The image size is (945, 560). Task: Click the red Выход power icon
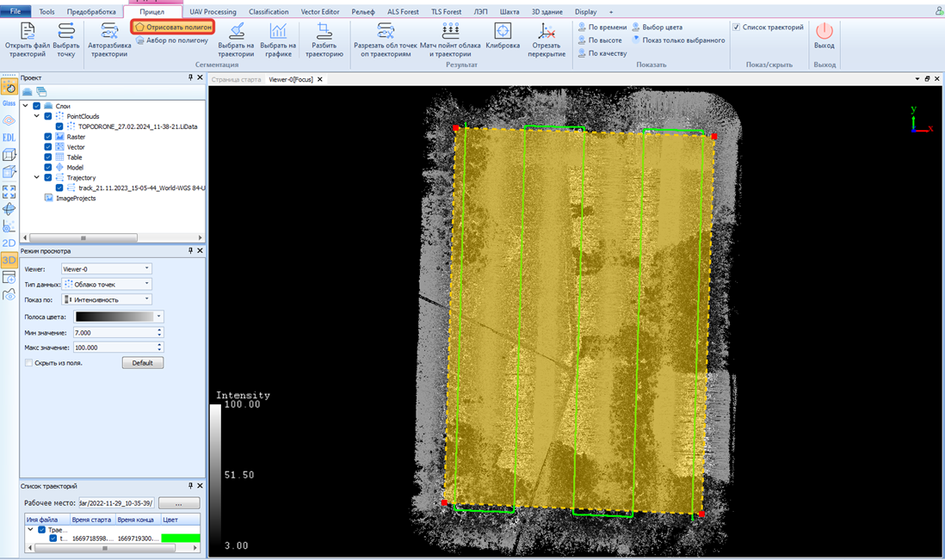(824, 31)
